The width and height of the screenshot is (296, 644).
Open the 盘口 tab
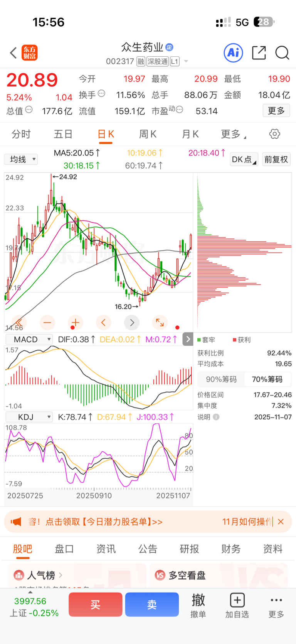64,549
